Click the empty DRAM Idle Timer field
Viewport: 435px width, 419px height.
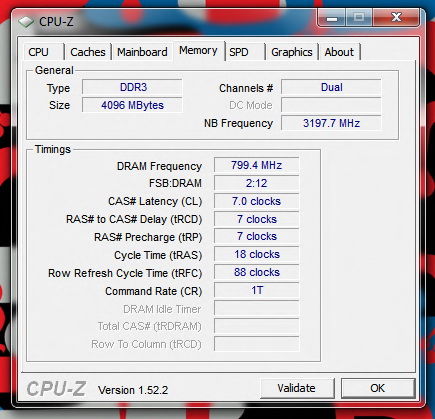tap(256, 308)
